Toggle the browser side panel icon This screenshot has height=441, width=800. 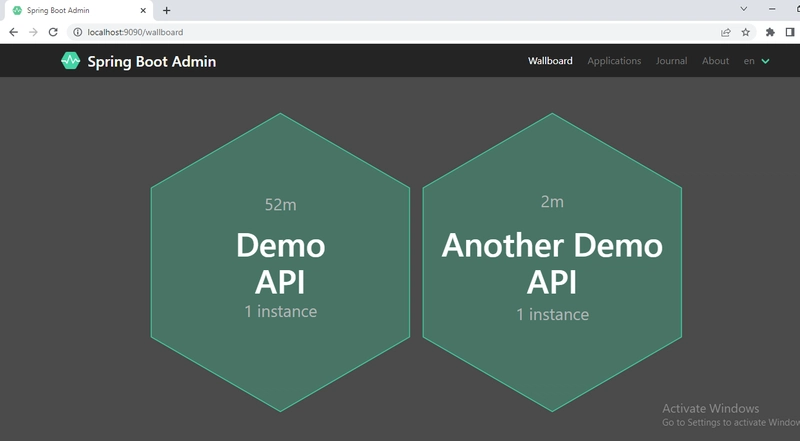click(790, 32)
